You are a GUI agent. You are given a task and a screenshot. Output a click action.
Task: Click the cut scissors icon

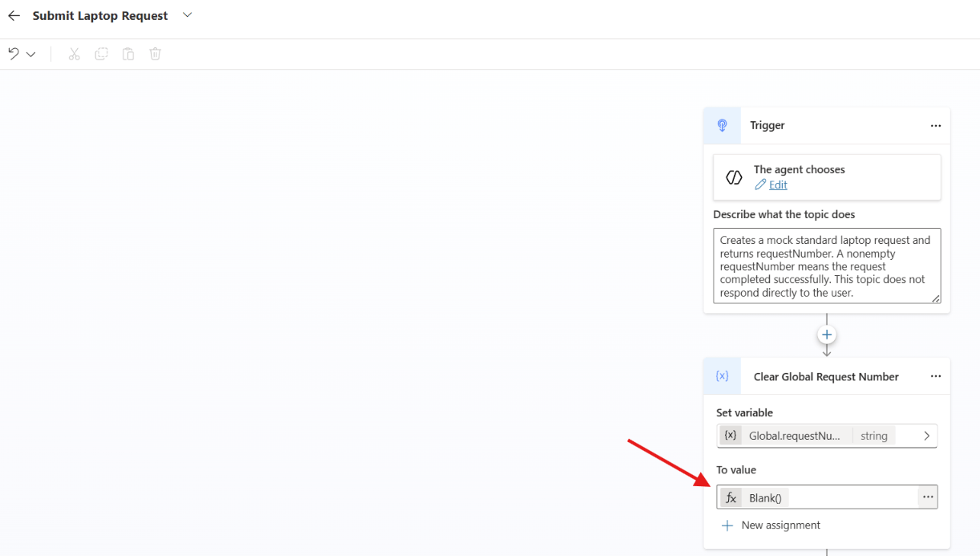tap(75, 54)
